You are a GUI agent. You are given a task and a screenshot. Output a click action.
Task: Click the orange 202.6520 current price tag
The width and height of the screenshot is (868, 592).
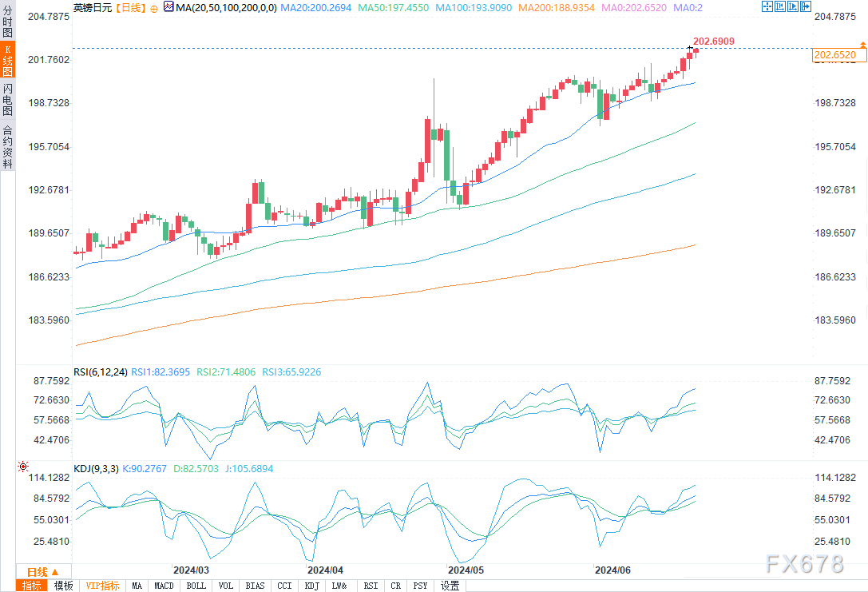coord(839,55)
